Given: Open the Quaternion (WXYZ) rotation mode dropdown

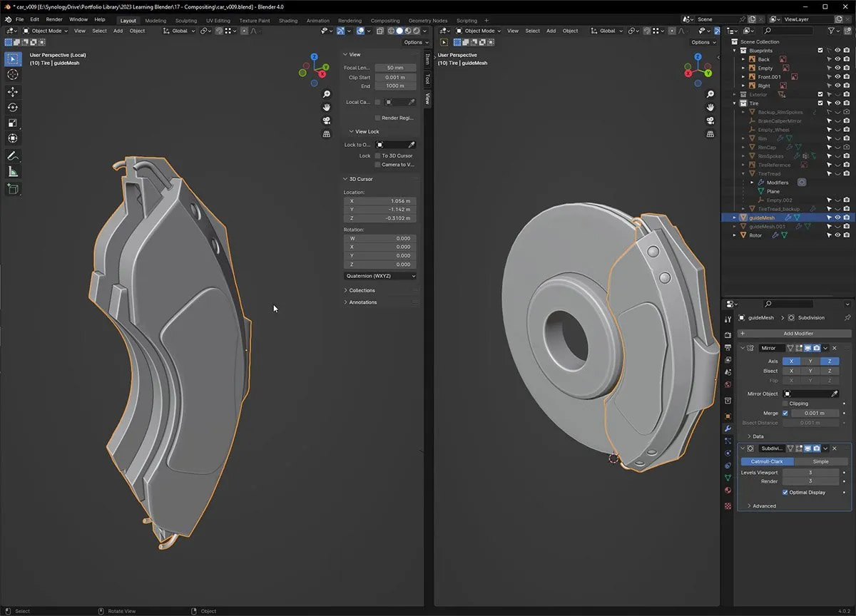Looking at the screenshot, I should (x=379, y=276).
